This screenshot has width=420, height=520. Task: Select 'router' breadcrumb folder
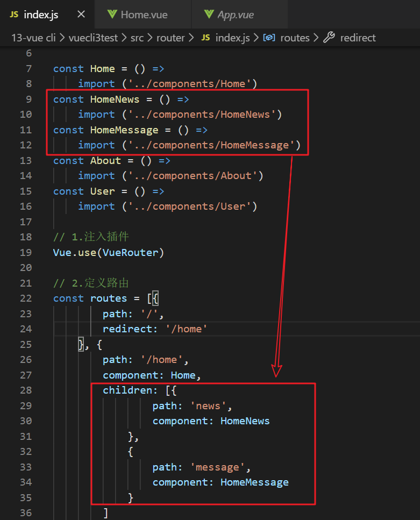tap(170, 38)
